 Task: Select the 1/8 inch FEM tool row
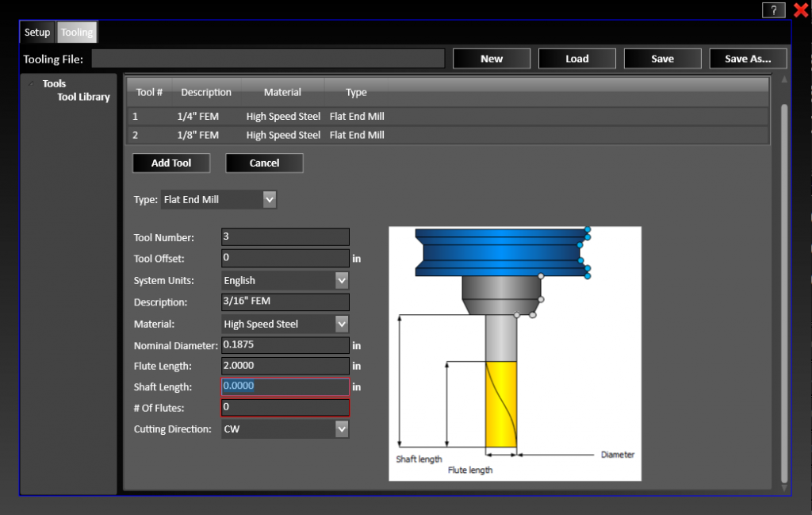(317, 135)
